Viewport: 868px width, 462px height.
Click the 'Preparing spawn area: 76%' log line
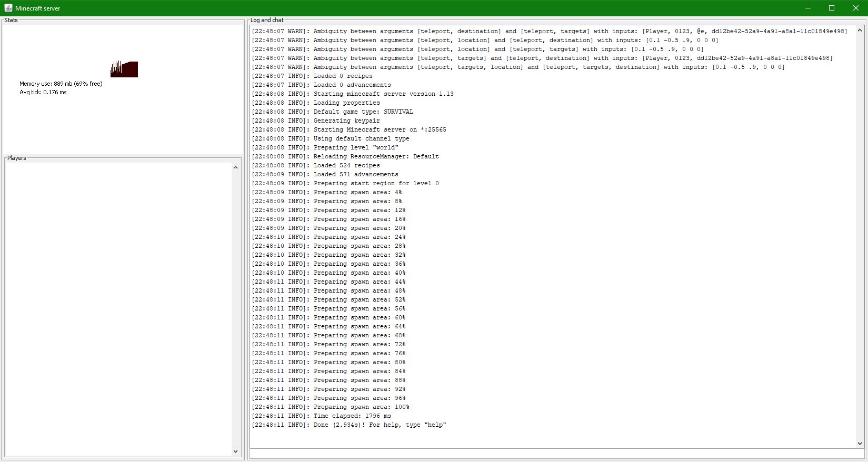(329, 354)
